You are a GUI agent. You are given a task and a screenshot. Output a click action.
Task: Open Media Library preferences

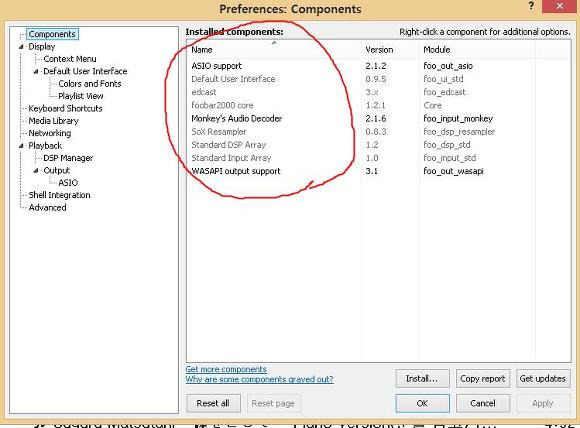point(53,121)
